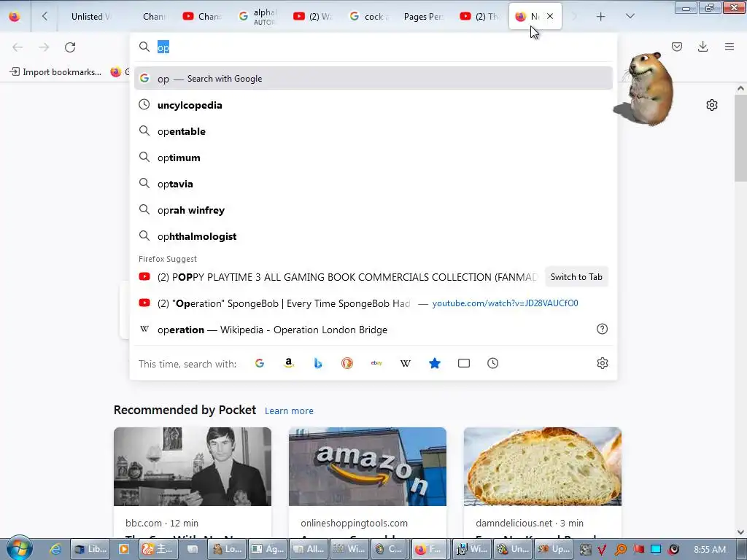The image size is (747, 560).
Task: Choose optavia search suggestion
Action: click(x=373, y=184)
